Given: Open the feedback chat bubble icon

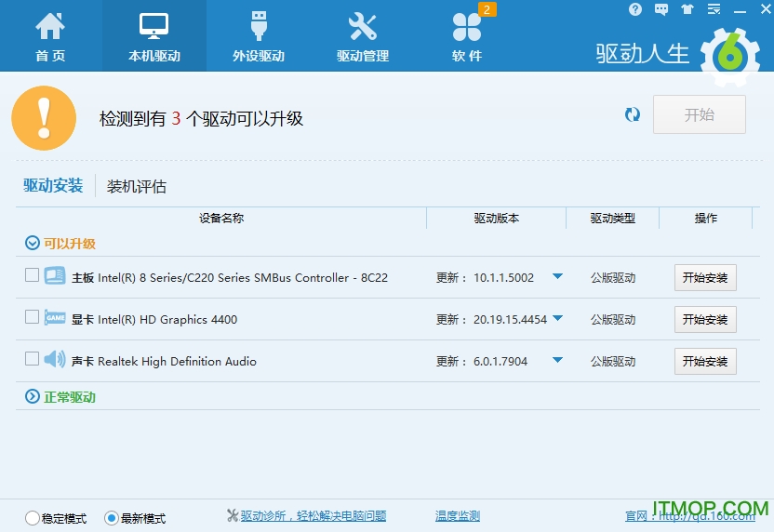Looking at the screenshot, I should [661, 9].
